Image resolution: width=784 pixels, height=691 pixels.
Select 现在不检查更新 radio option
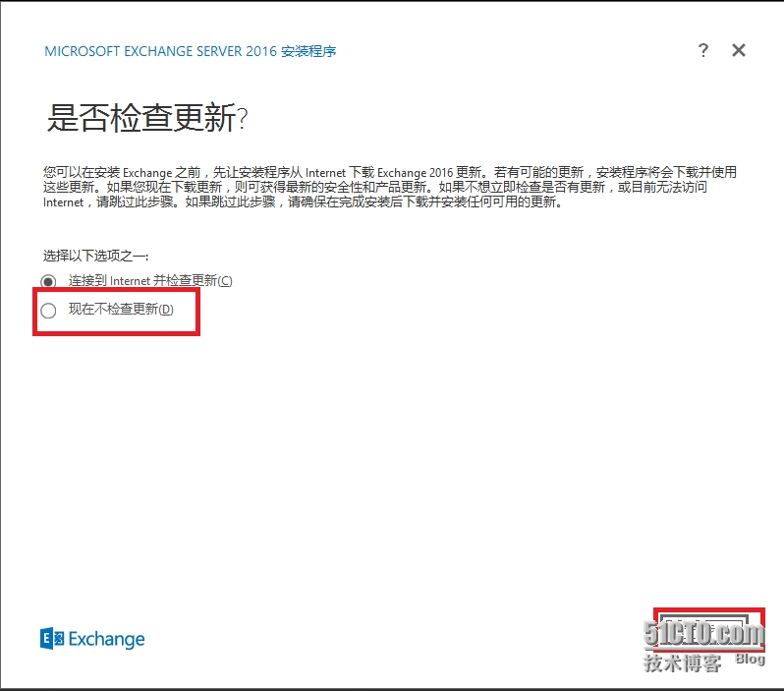point(48,311)
